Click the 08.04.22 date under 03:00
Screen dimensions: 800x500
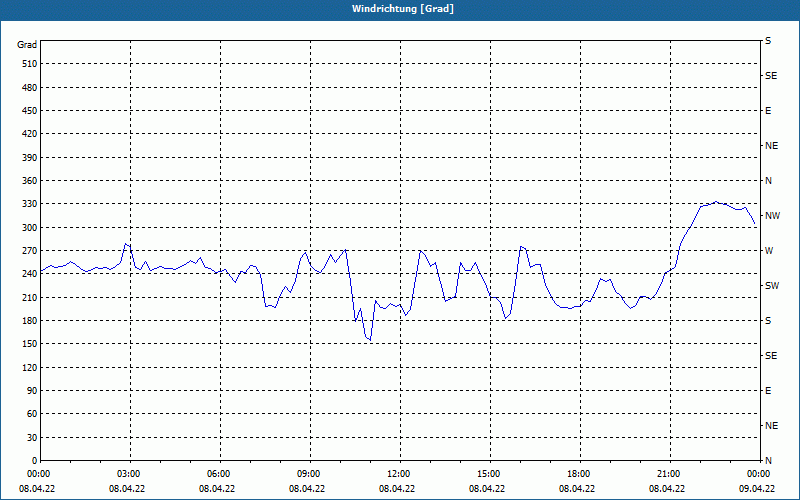coord(127,489)
